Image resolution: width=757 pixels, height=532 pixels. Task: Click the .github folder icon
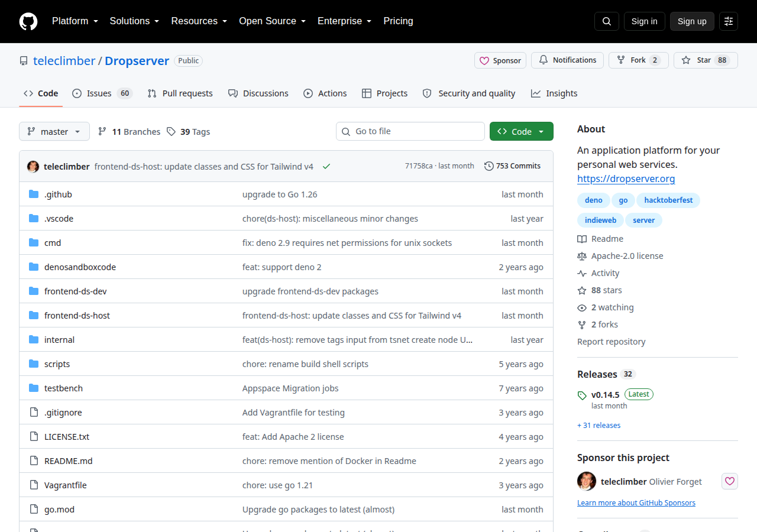click(34, 194)
